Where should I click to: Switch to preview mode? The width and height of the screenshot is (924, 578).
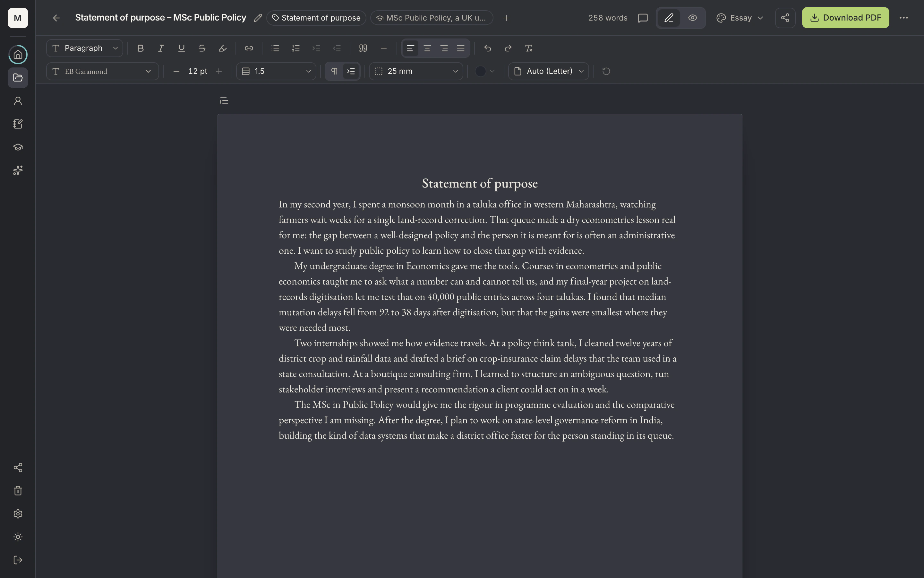[693, 18]
